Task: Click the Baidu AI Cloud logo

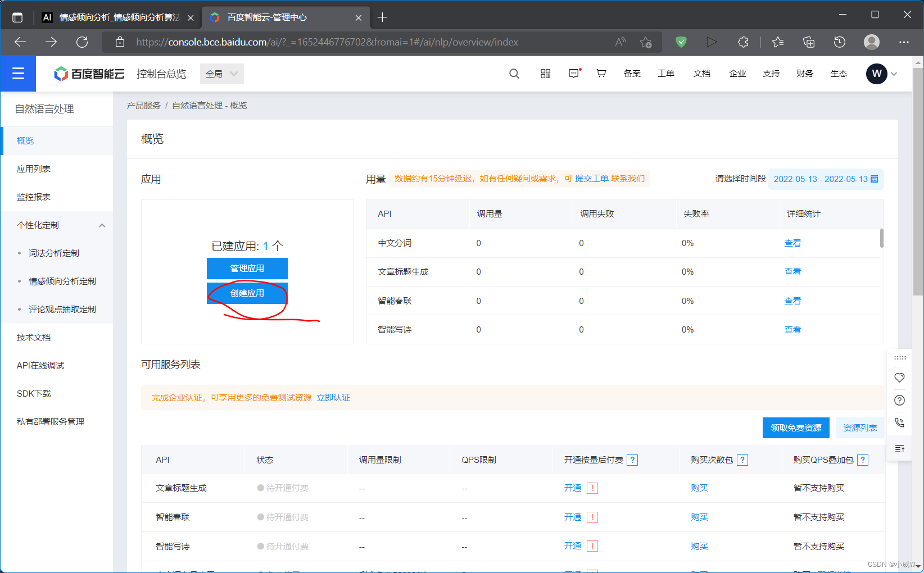Action: pos(89,74)
